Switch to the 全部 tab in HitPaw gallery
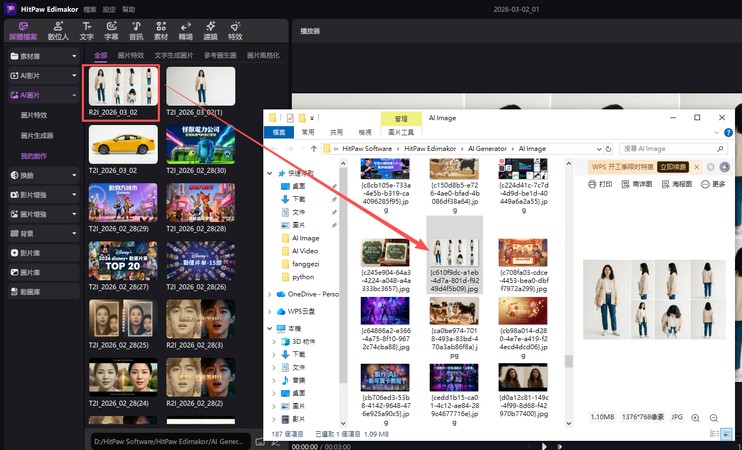The height and width of the screenshot is (450, 742). point(100,55)
